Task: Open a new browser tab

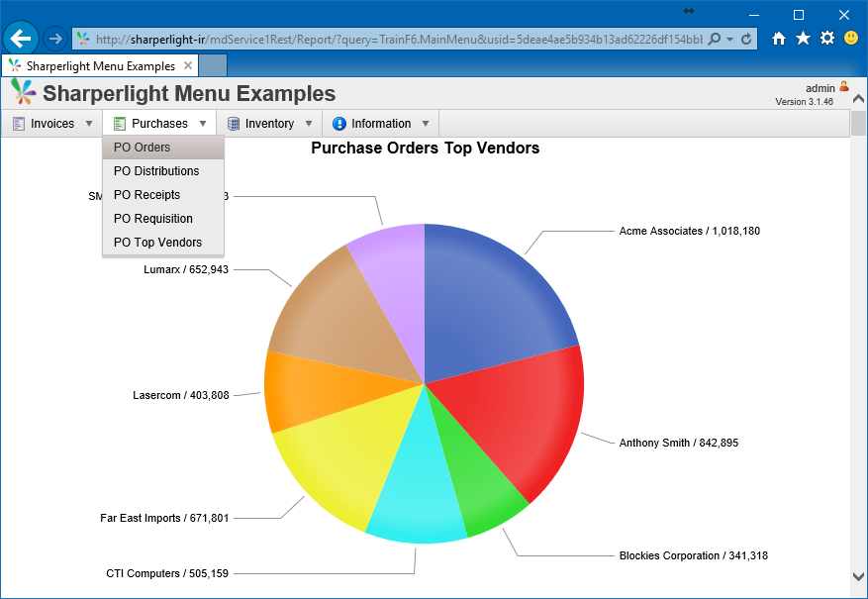Action: click(x=213, y=66)
